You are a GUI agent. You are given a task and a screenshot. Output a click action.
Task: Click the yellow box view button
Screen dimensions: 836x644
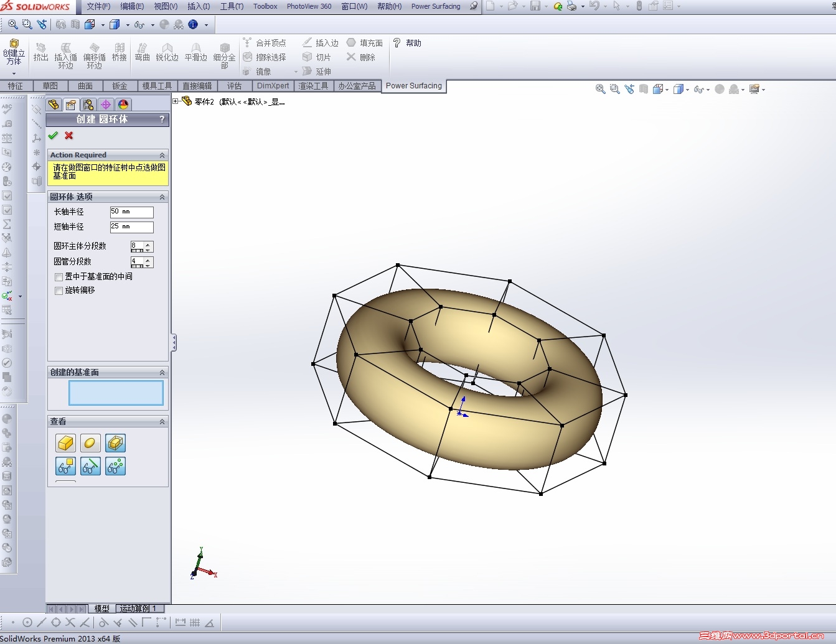[x=65, y=443]
